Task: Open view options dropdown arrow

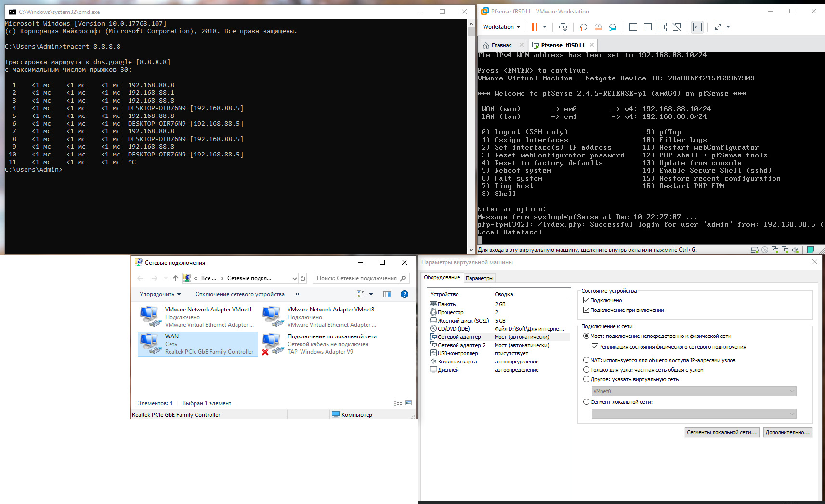Action: pyautogui.click(x=371, y=294)
